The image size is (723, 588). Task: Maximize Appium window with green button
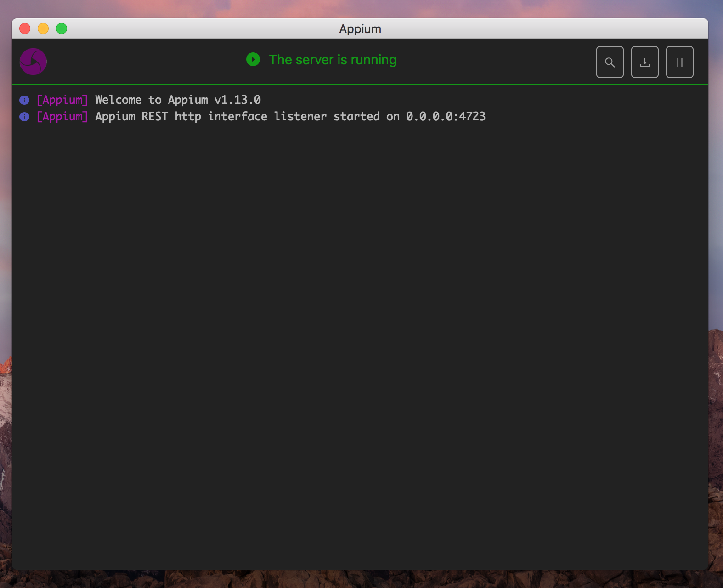pos(62,28)
